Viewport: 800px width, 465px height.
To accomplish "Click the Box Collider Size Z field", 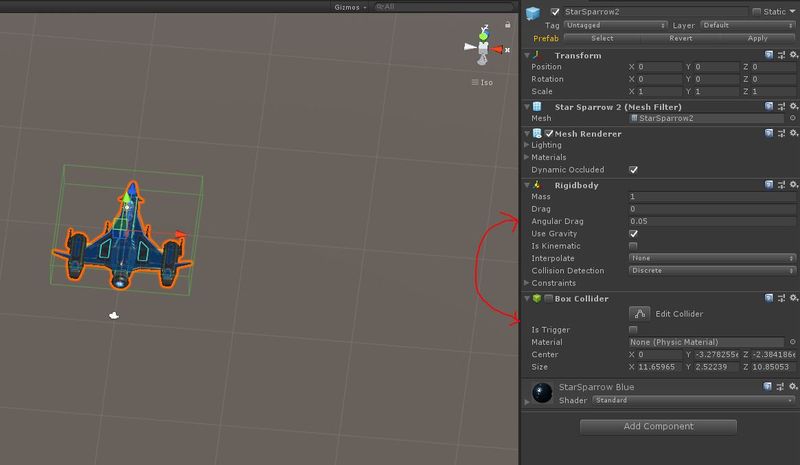I will point(773,367).
